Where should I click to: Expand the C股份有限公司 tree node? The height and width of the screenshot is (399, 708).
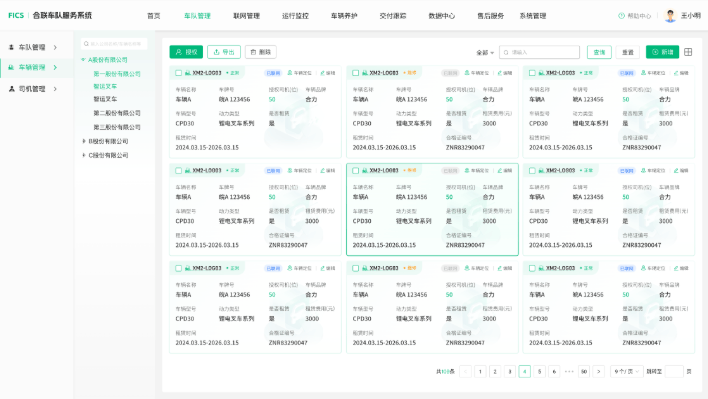click(84, 155)
